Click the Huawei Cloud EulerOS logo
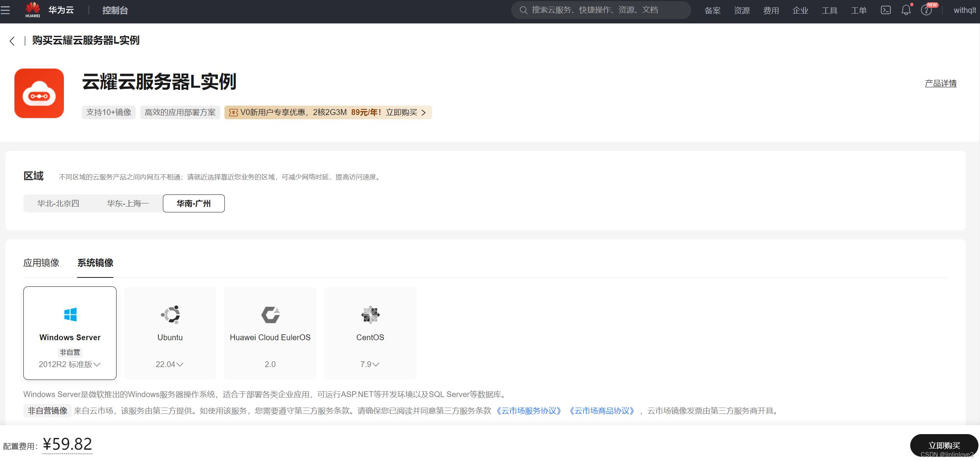The image size is (980, 461). tap(270, 315)
